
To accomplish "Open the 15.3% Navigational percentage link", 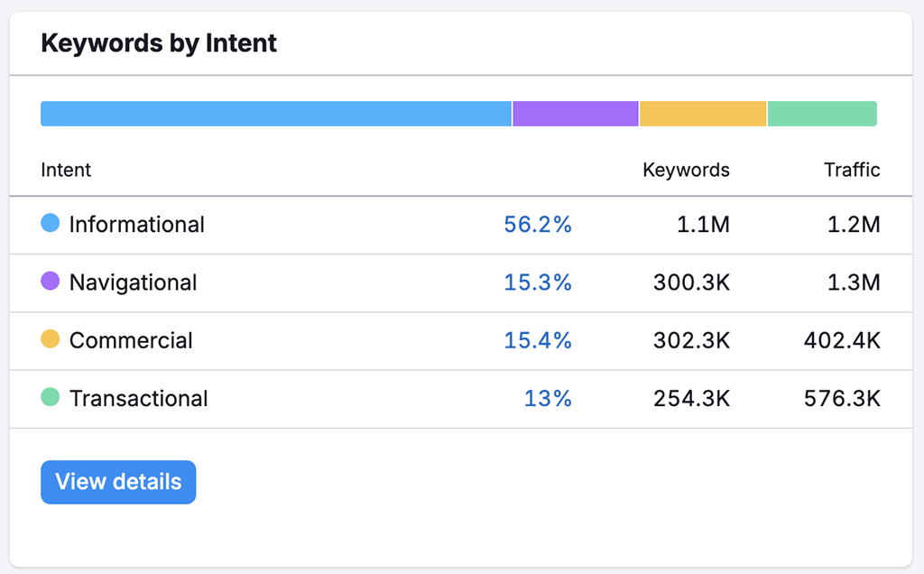I will [x=539, y=282].
